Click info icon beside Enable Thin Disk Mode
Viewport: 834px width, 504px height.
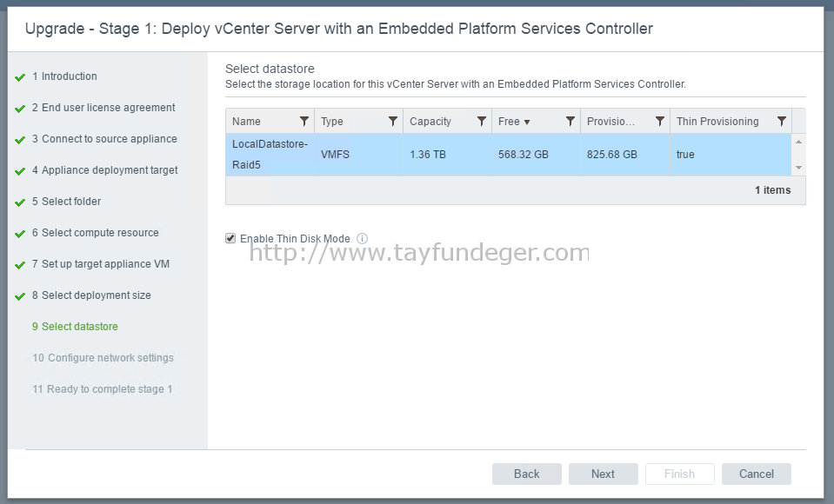tap(363, 239)
